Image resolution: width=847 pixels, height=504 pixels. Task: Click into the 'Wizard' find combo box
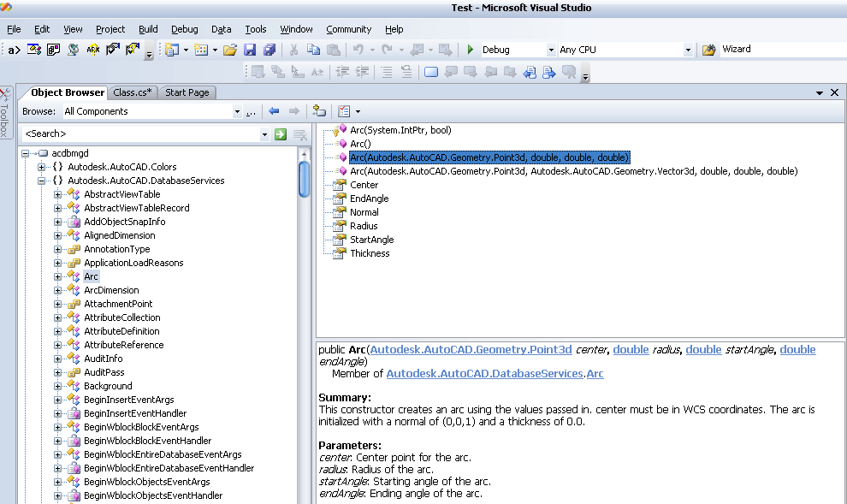[x=783, y=49]
